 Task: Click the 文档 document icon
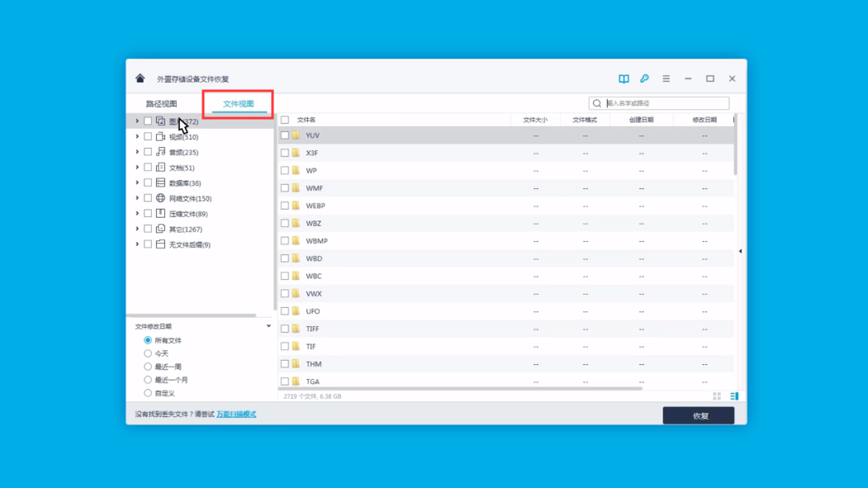click(160, 167)
